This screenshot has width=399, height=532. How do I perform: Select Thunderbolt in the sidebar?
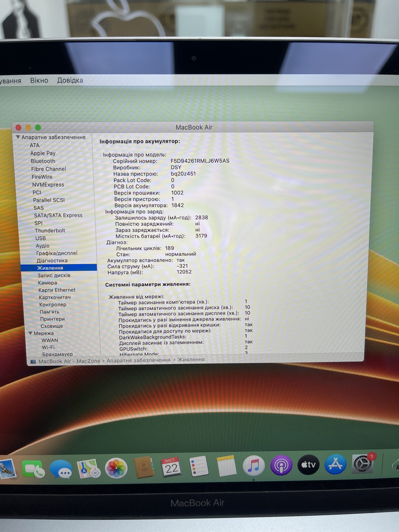(50, 231)
